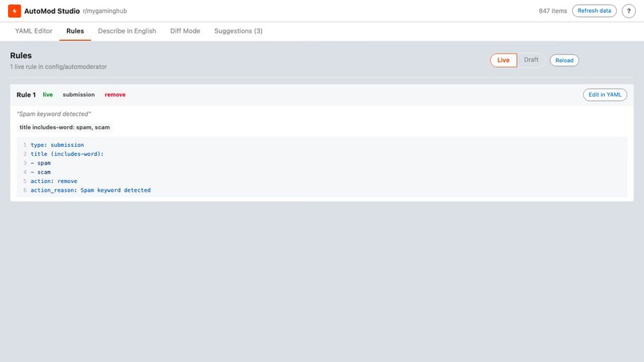The image size is (644, 362).
Task: Click the 'title includes-word: spam, scam' chip
Action: (x=65, y=127)
